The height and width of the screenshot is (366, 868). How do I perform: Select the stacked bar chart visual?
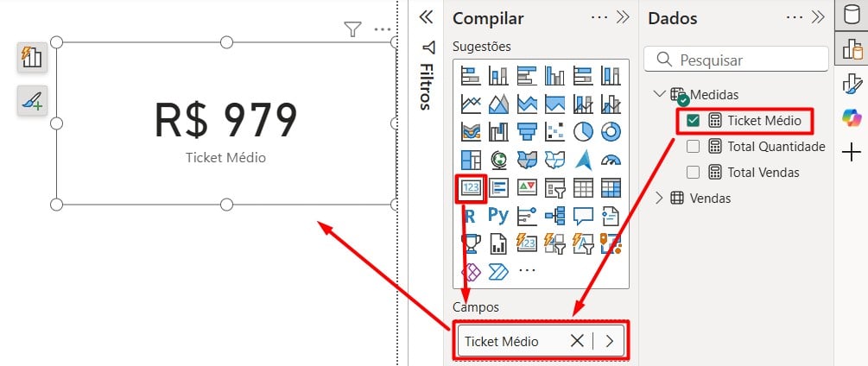tap(471, 76)
